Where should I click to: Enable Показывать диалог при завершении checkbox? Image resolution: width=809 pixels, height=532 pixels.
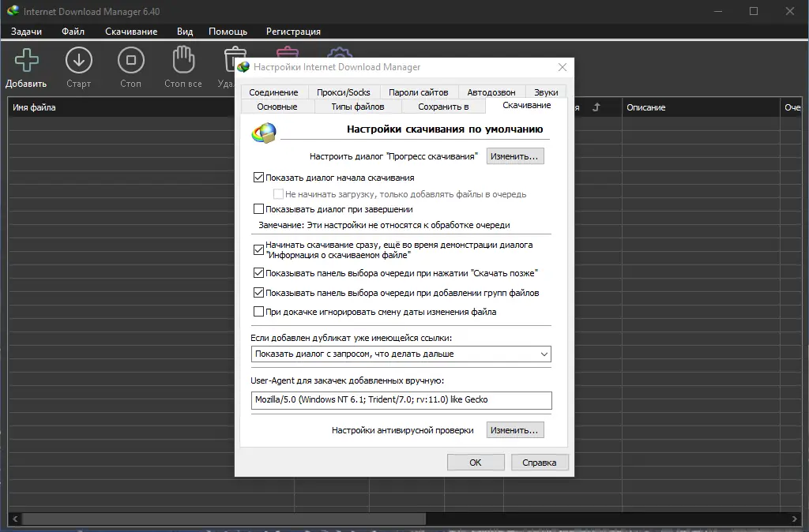258,209
